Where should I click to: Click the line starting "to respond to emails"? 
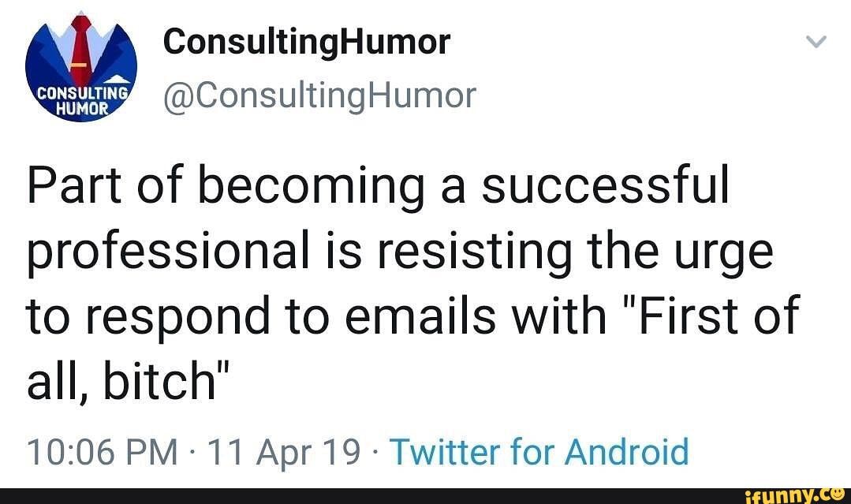412,317
